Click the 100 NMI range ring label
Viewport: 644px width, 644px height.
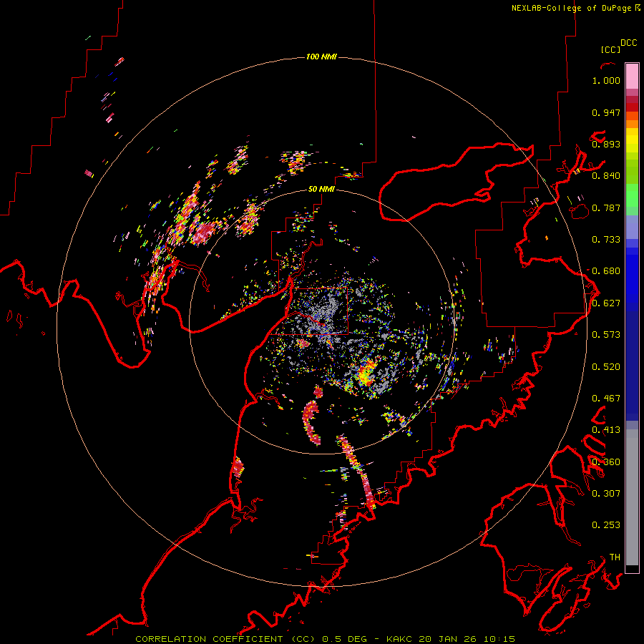click(x=321, y=57)
